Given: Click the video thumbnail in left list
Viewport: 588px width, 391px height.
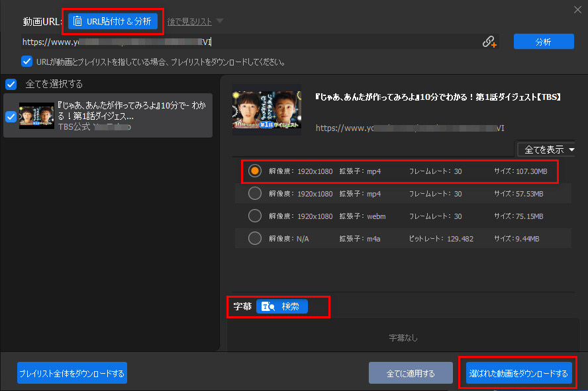Looking at the screenshot, I should click(36, 116).
